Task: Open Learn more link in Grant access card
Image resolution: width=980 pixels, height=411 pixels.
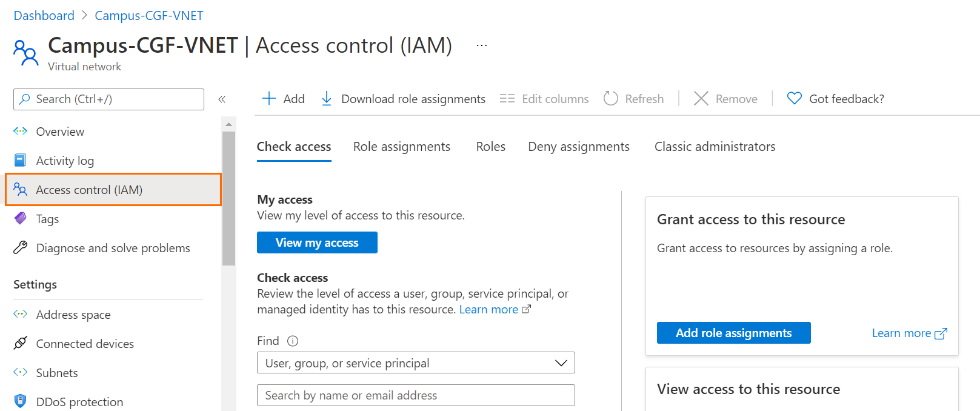Action: click(x=902, y=333)
